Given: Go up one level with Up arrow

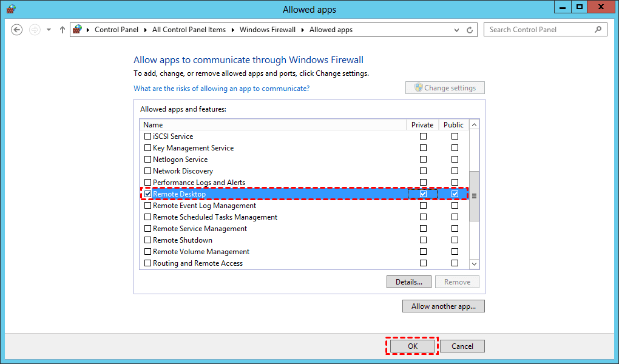Looking at the screenshot, I should pos(62,30).
